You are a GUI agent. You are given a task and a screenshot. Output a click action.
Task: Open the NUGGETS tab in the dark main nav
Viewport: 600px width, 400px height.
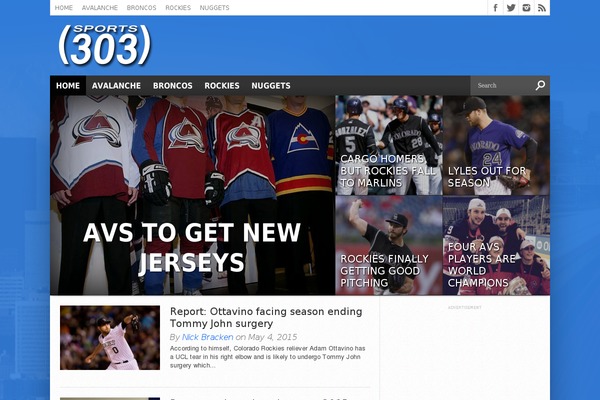pyautogui.click(x=271, y=86)
